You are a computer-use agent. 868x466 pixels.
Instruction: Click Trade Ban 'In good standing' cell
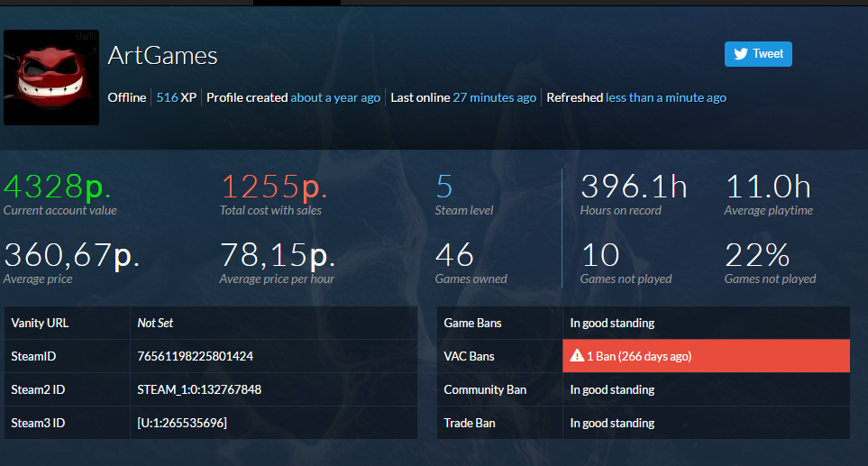click(706, 423)
